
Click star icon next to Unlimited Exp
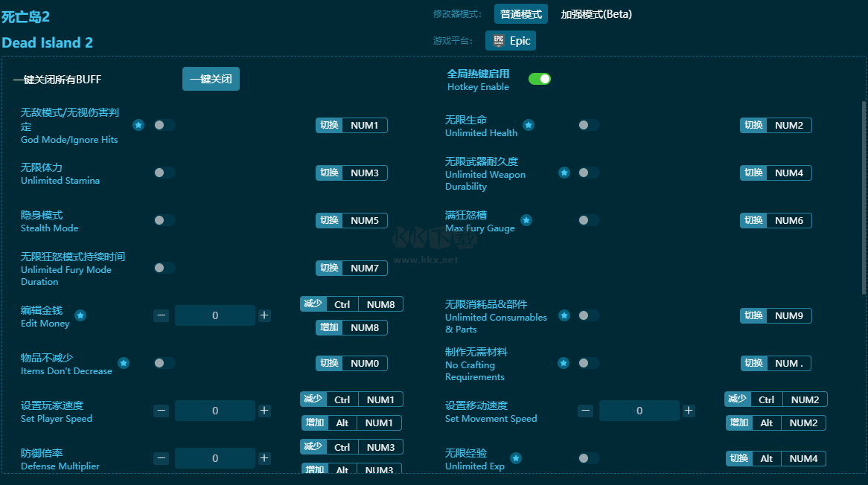516,458
